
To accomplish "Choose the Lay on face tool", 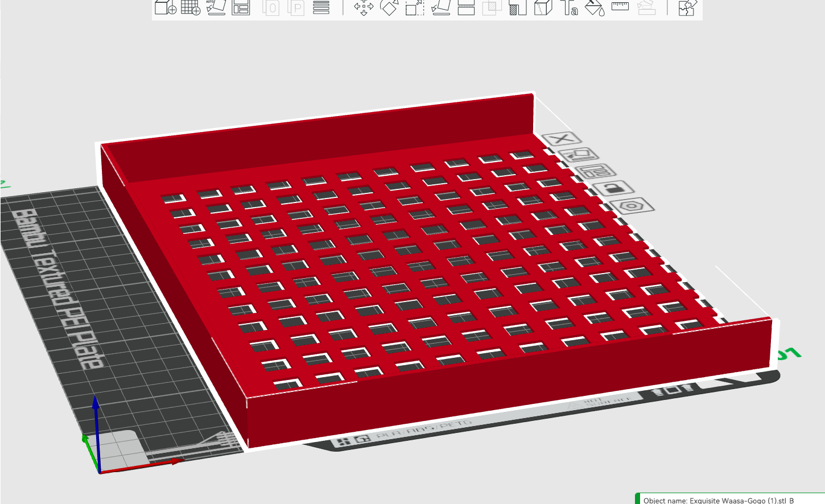I will [441, 7].
